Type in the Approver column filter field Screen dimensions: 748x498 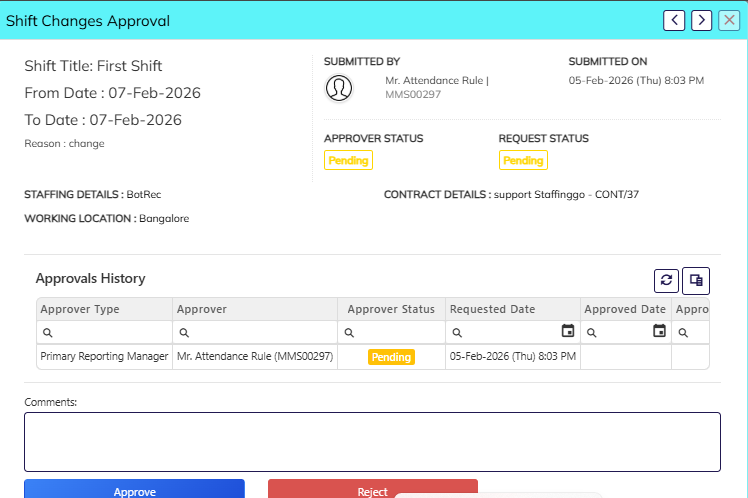(262, 332)
